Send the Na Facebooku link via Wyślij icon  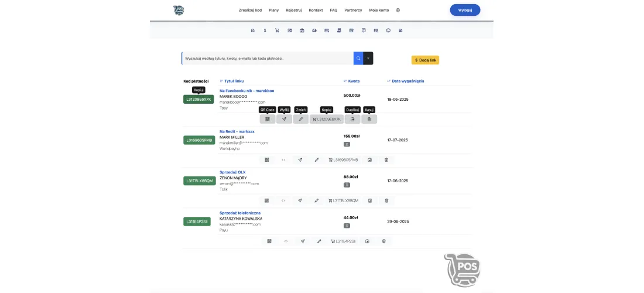pos(284,119)
